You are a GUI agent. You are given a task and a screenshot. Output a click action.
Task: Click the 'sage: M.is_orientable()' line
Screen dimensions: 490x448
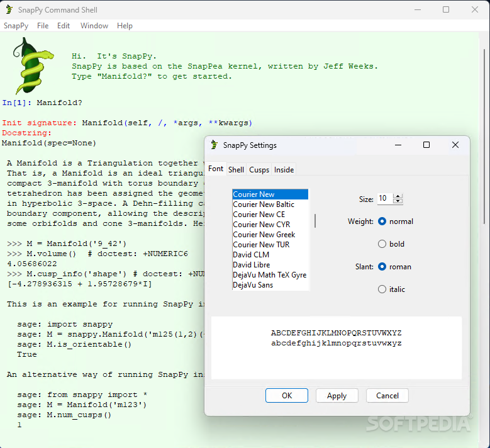pyautogui.click(x=74, y=344)
